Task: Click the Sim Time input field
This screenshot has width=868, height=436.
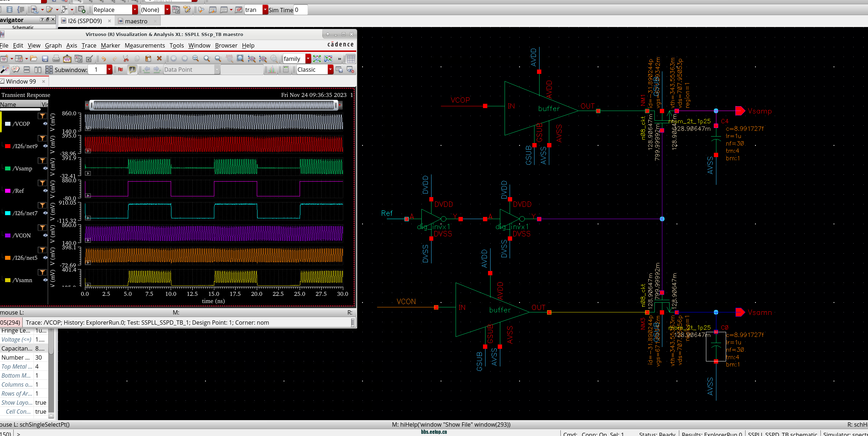Action: (x=300, y=10)
